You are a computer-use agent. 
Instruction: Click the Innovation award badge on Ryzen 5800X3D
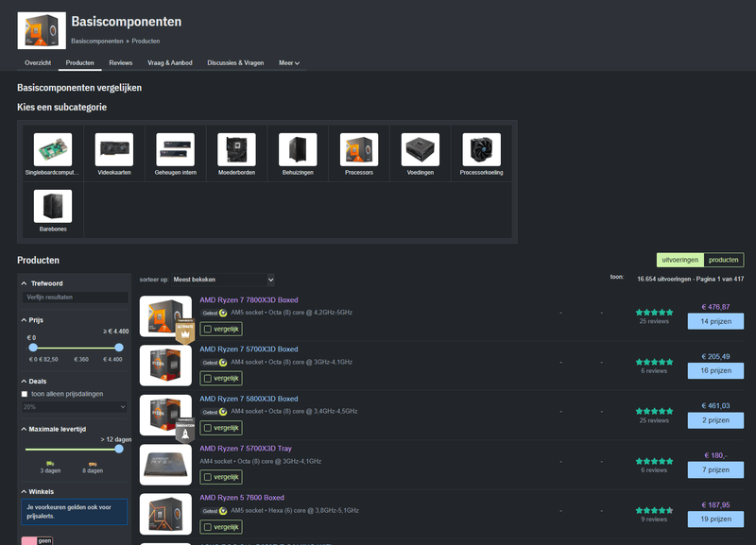(x=185, y=430)
